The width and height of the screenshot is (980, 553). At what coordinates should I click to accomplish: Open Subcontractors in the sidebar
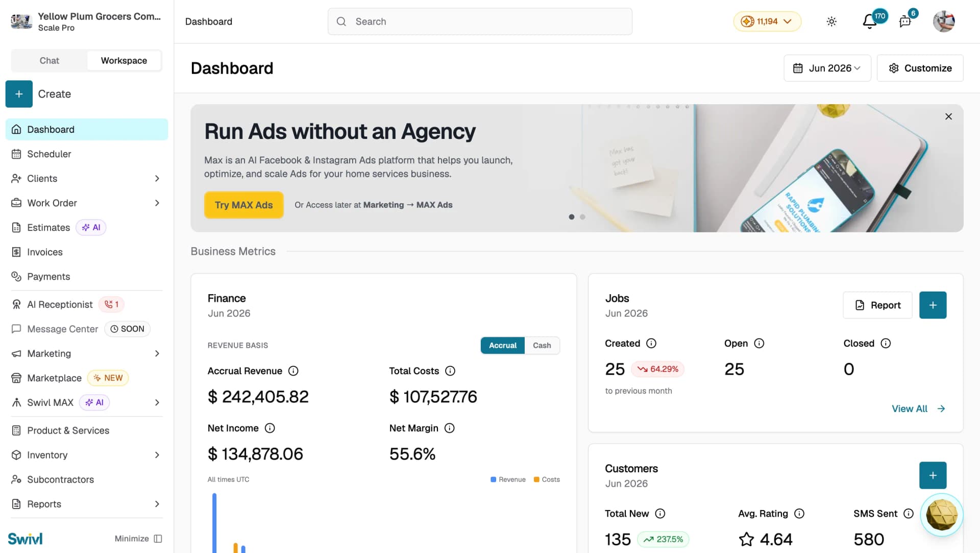point(86,479)
